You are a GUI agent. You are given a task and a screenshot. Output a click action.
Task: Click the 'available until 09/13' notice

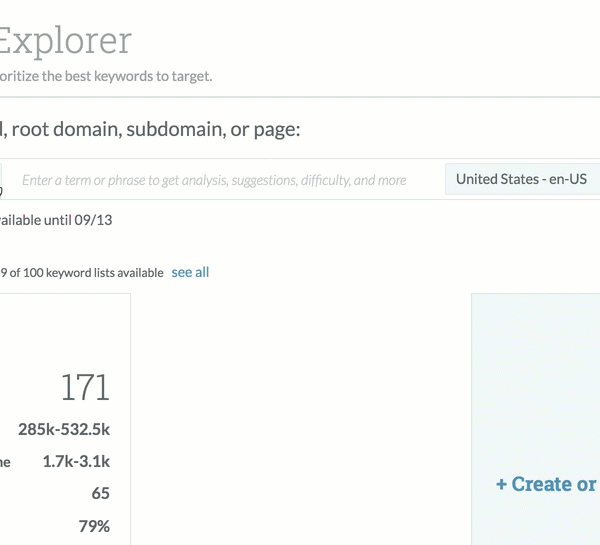(x=56, y=220)
